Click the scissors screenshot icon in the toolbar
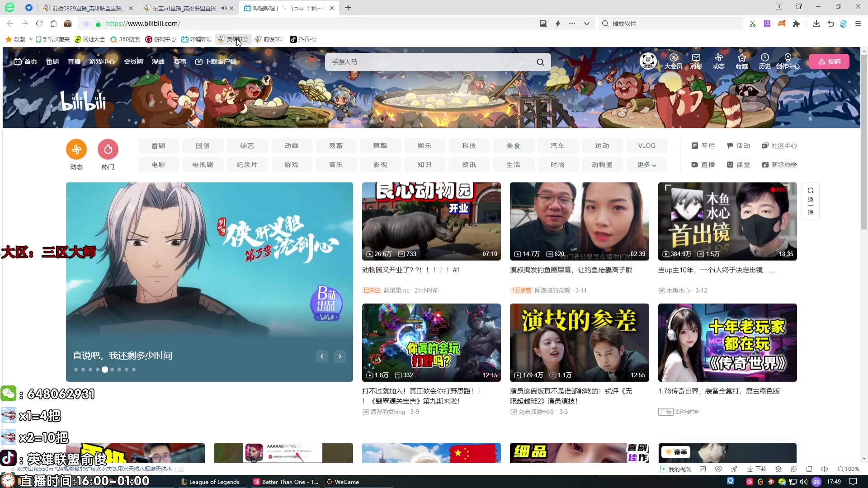 coord(753,23)
